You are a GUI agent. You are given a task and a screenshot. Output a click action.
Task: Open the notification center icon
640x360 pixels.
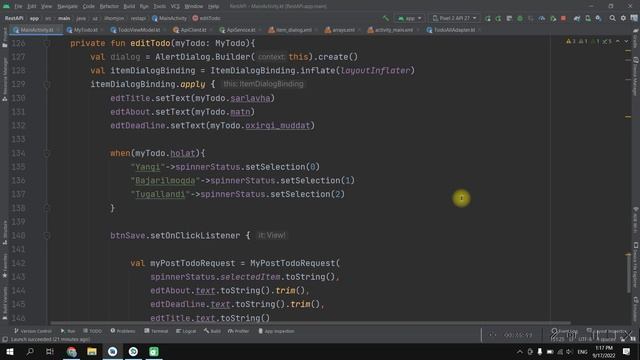[627, 351]
